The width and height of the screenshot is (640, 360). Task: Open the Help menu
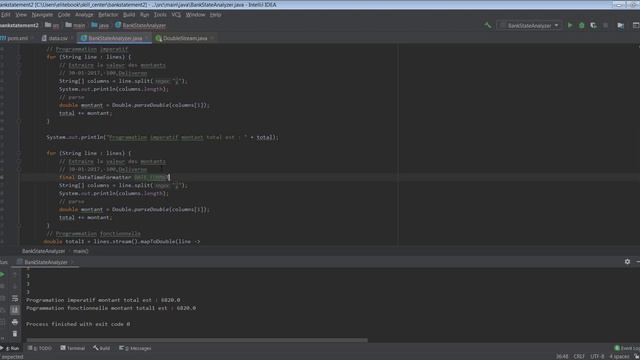(x=216, y=15)
